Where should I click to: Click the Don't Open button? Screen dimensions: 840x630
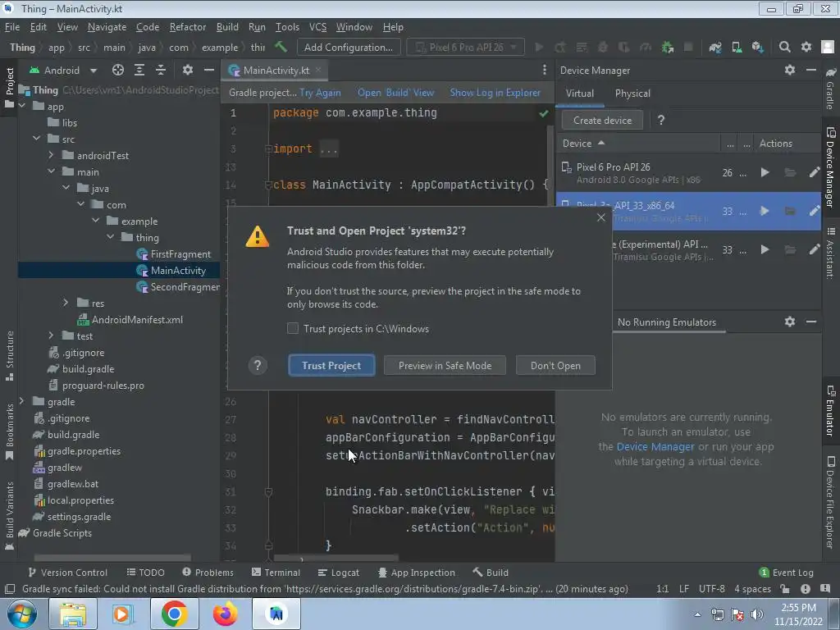(555, 365)
